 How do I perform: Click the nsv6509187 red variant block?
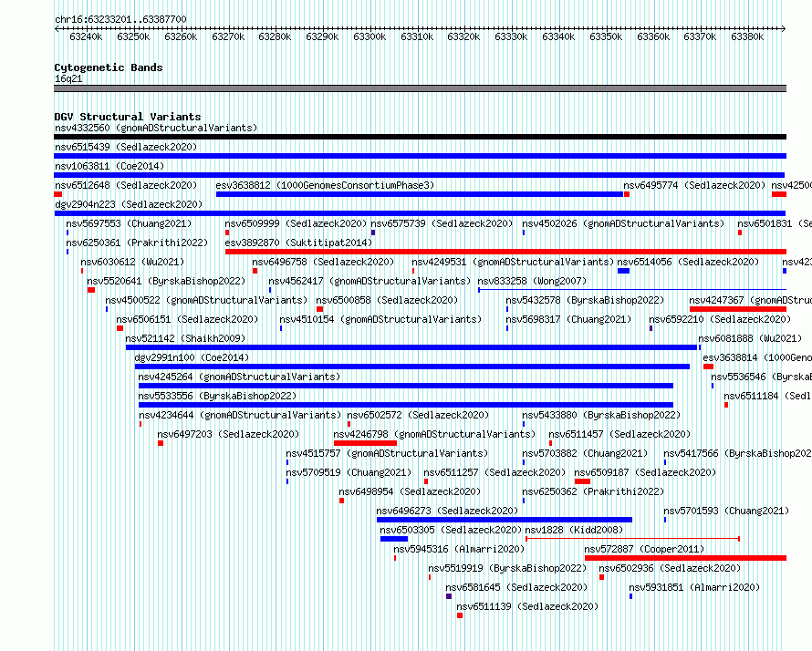[x=583, y=481]
